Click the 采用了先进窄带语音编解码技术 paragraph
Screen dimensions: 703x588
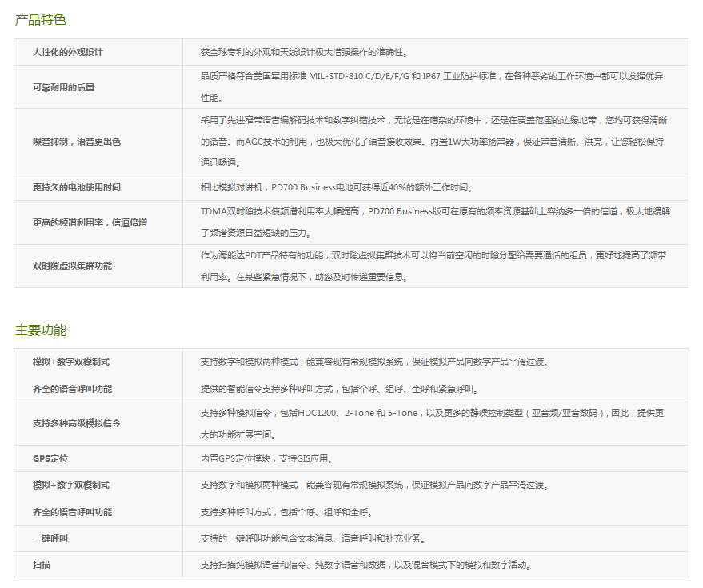[x=433, y=120]
